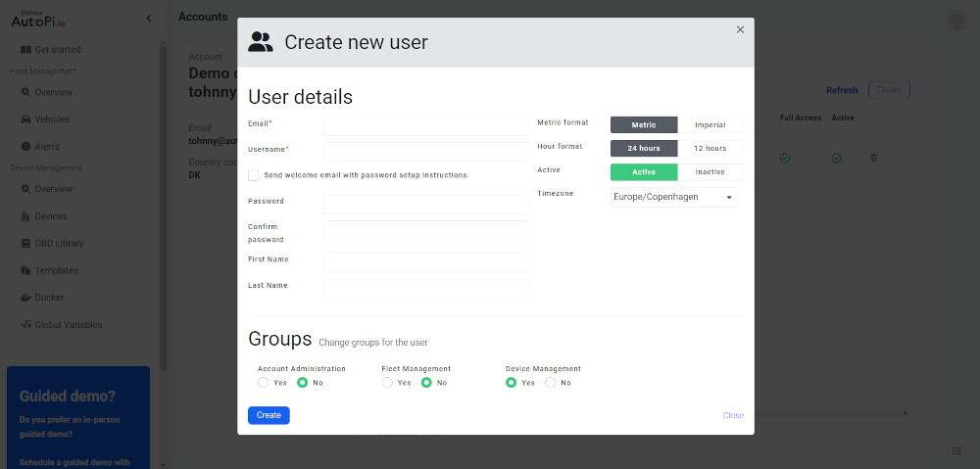Click Refresh on the Accounts page

[x=842, y=90]
